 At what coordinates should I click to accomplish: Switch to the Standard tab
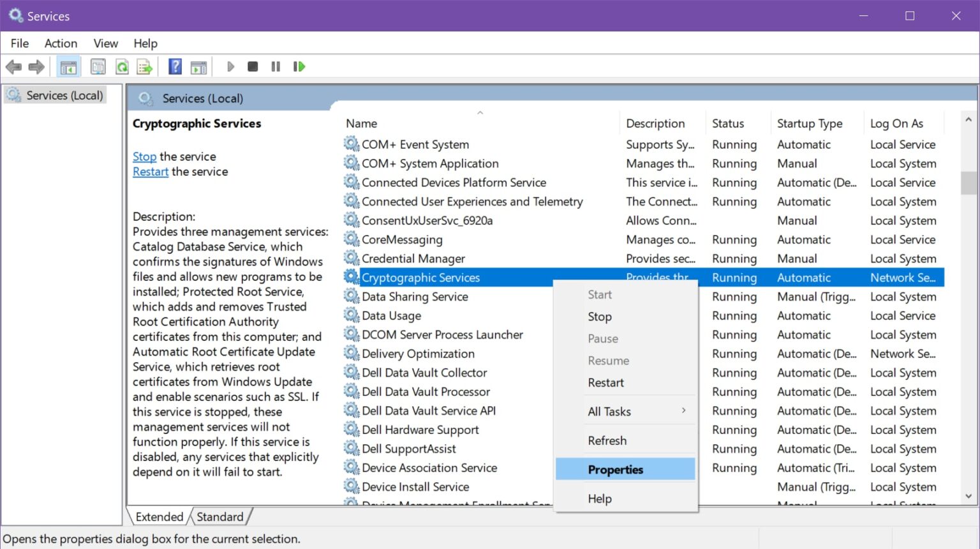(x=220, y=516)
